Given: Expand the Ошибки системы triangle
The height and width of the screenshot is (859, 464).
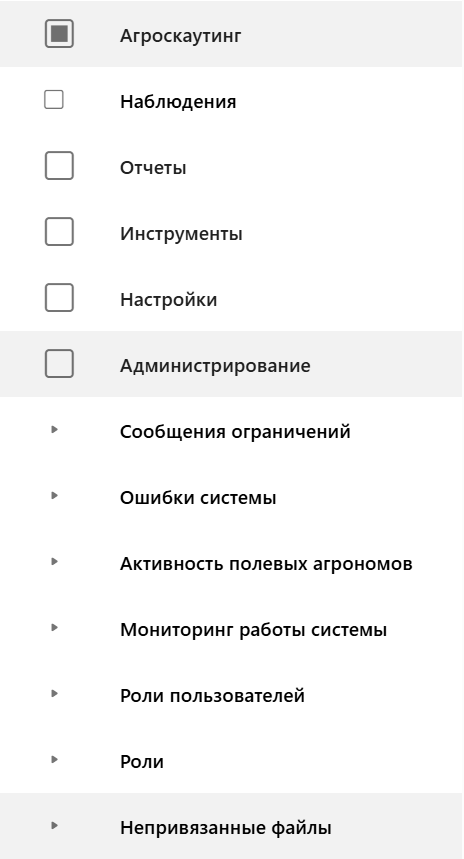Looking at the screenshot, I should 54,496.
